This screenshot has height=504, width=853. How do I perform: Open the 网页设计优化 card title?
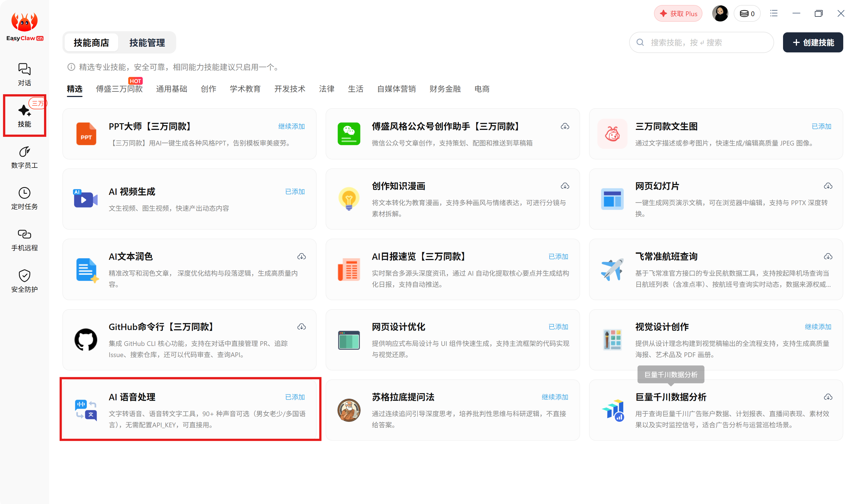(398, 327)
